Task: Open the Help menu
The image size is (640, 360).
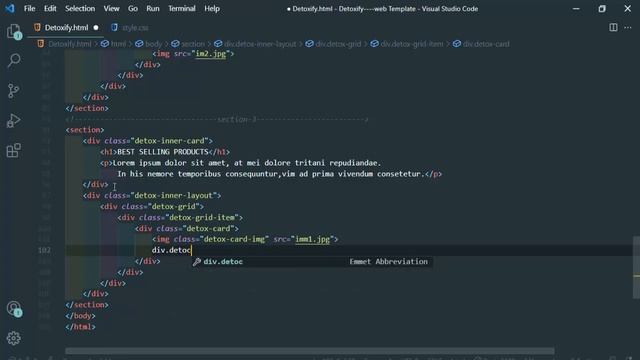Action: tap(212, 9)
